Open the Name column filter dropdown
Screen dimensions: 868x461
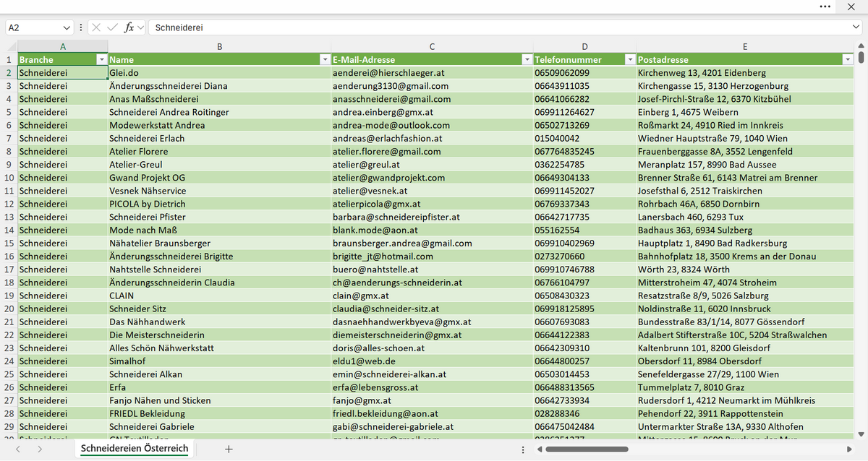coord(325,59)
